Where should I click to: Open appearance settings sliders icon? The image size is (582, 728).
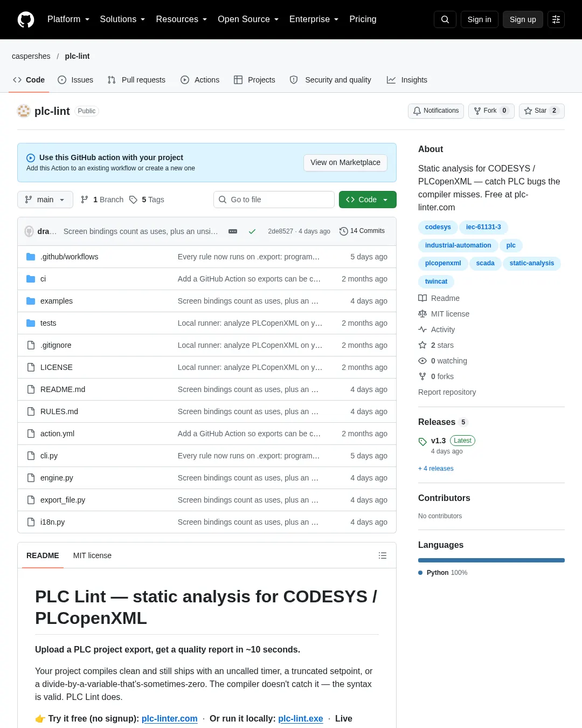pyautogui.click(x=556, y=19)
